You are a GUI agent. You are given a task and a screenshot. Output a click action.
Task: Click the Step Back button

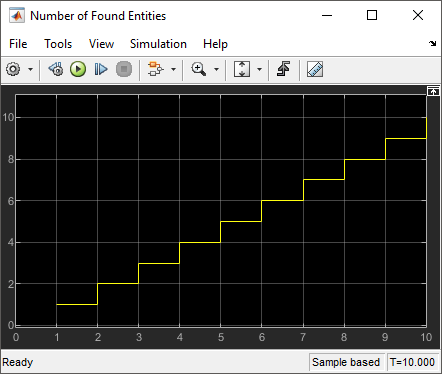click(x=56, y=69)
